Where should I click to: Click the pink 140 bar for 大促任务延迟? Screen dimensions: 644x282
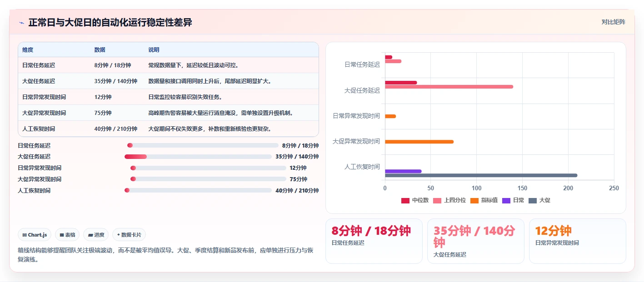[449, 87]
